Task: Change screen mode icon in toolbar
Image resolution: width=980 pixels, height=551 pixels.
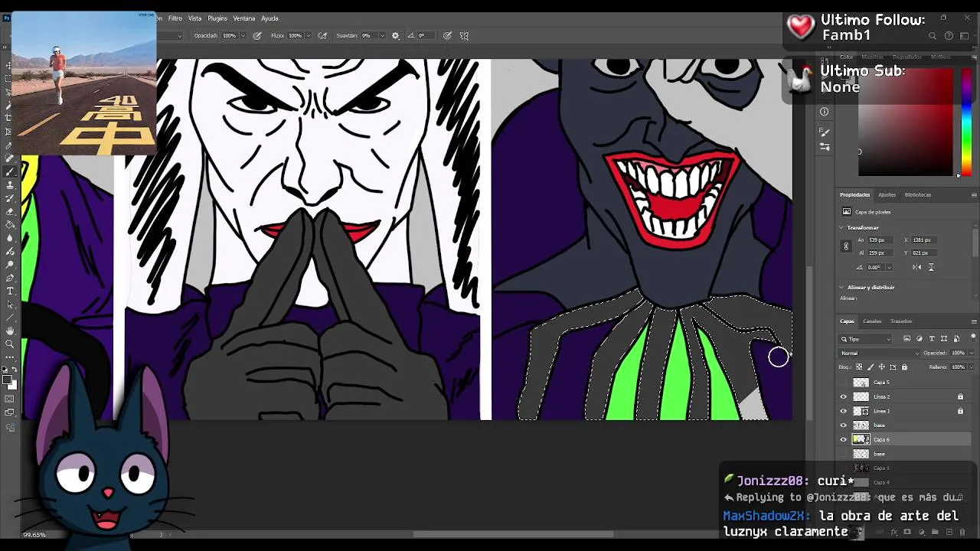Action: [9, 413]
